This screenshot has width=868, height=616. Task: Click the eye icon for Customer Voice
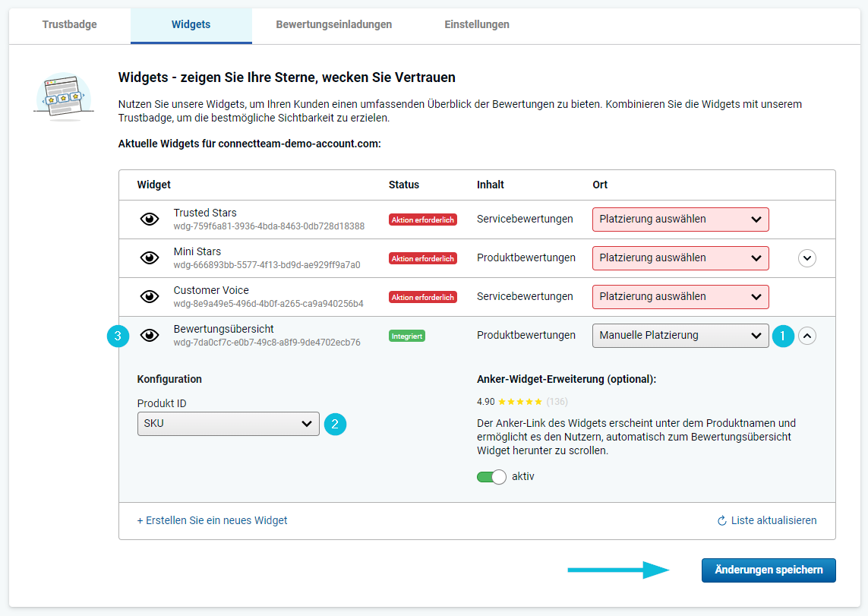click(x=150, y=297)
